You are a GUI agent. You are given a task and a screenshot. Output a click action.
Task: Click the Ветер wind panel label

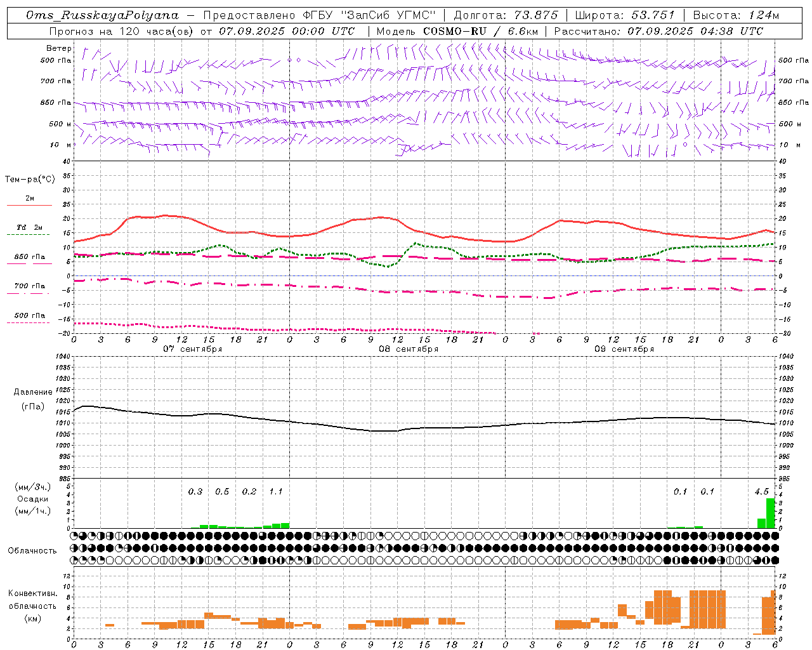point(59,48)
